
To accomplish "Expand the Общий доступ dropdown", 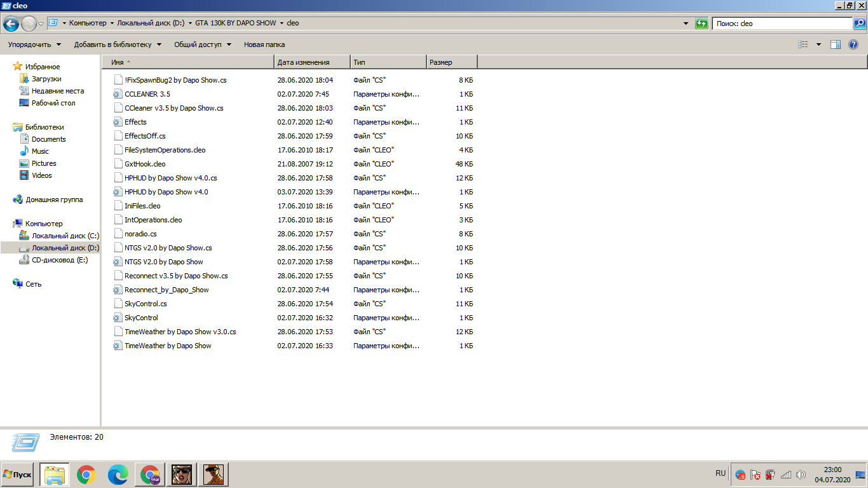I will [203, 44].
